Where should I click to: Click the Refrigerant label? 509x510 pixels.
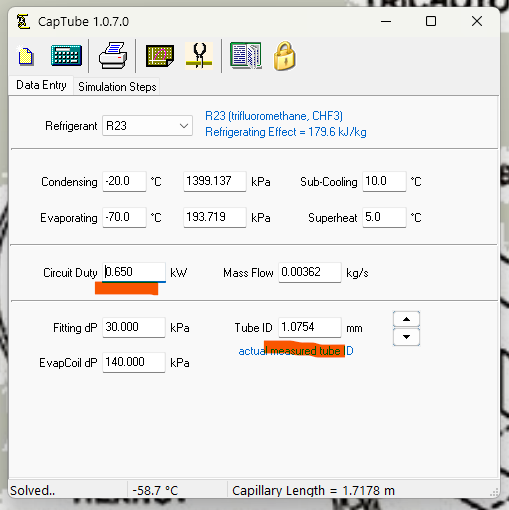pos(71,126)
